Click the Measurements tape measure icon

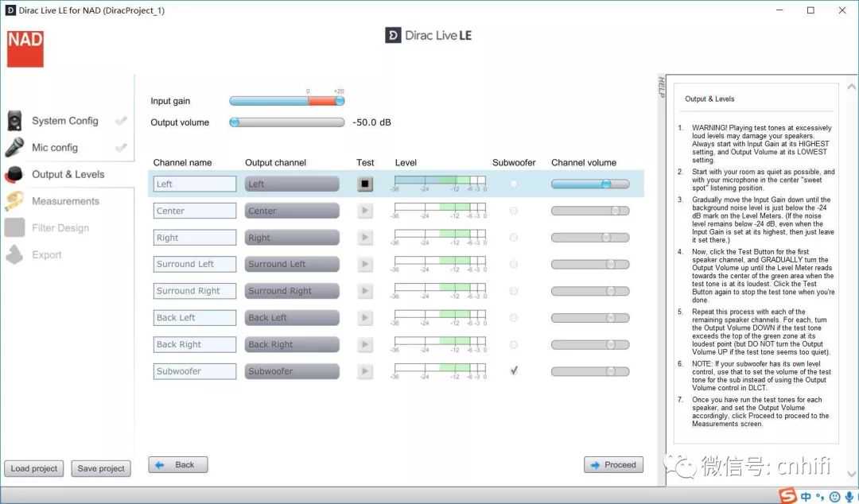click(15, 201)
